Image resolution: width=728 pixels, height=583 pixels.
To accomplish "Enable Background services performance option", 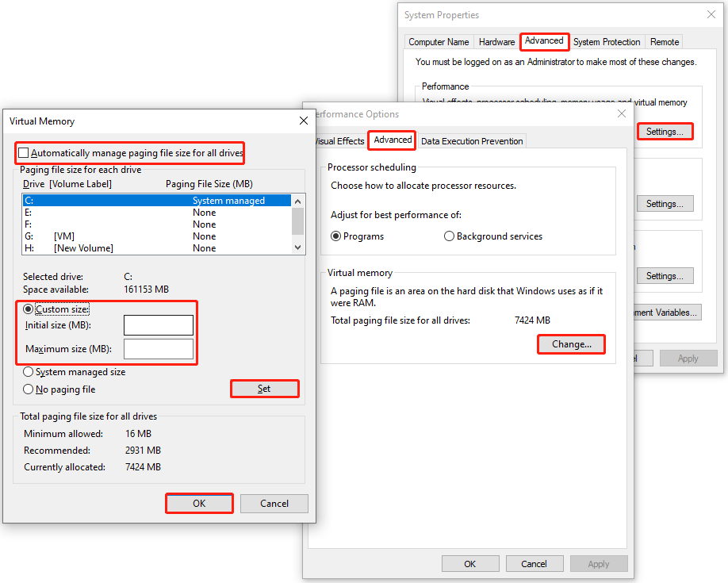I will point(450,236).
